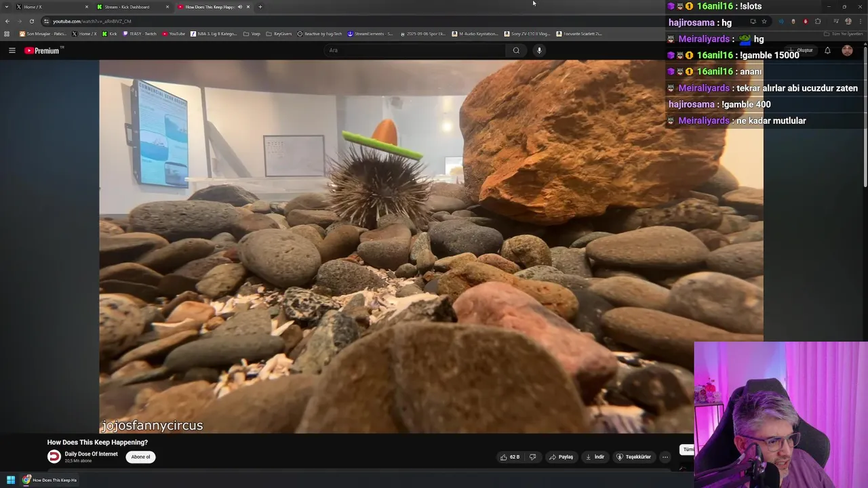This screenshot has width=868, height=488.
Task: Close the Kick Dashboard tab
Action: [x=167, y=7]
